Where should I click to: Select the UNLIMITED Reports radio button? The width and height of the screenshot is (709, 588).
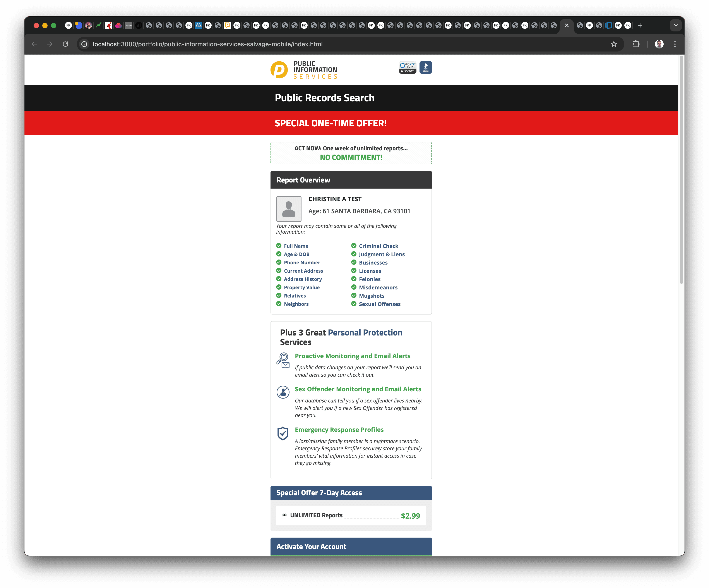coord(284,515)
